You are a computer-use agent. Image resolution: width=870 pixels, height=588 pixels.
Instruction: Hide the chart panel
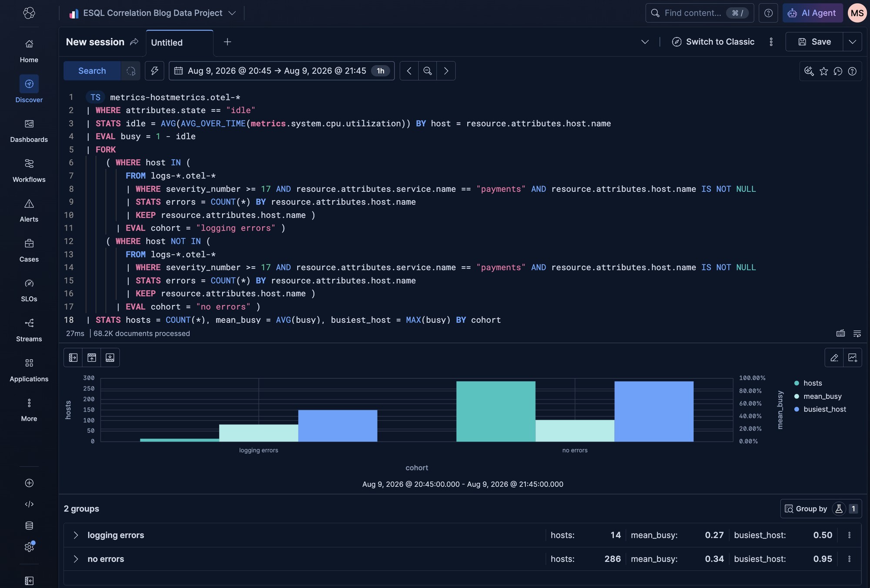pyautogui.click(x=92, y=357)
